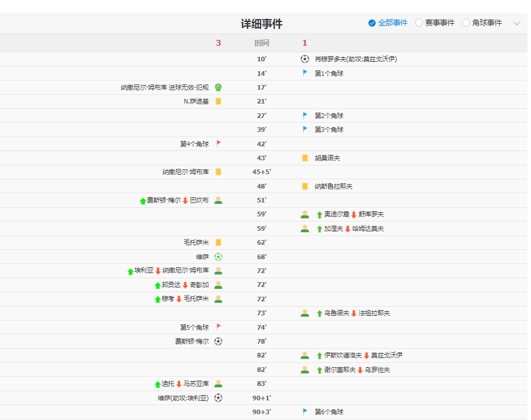Viewport: 531px width, 420px height.
Task: Click the time value 90+3'
Action: coord(262,412)
